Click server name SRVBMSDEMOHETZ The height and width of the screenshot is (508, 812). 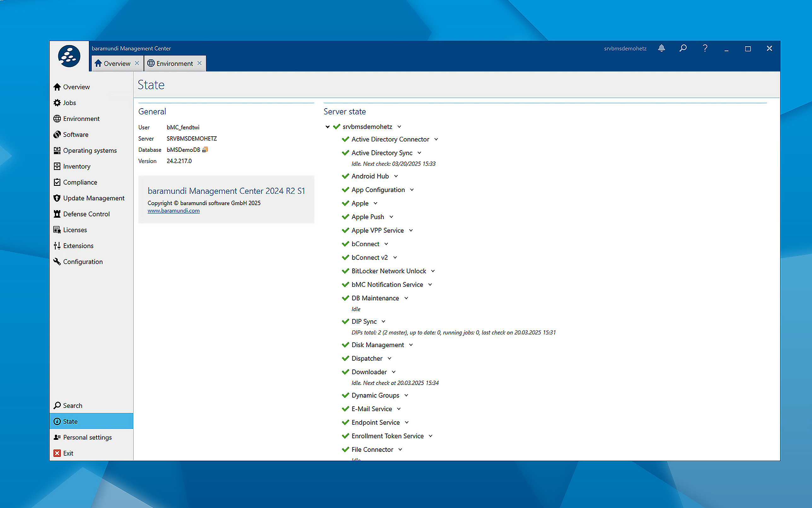(192, 139)
